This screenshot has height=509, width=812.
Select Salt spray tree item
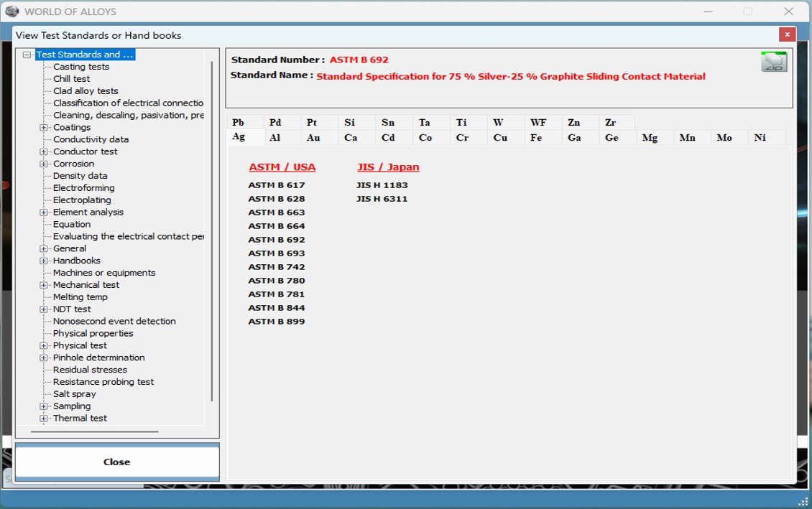(x=75, y=393)
